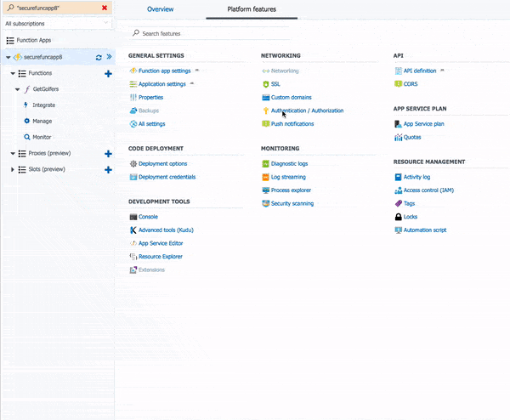Click the Authentication / Authorization key icon
Image resolution: width=510 pixels, height=420 pixels.
[x=266, y=111]
